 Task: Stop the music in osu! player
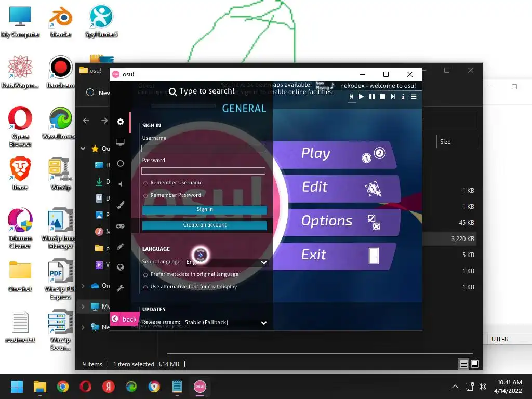click(x=382, y=97)
